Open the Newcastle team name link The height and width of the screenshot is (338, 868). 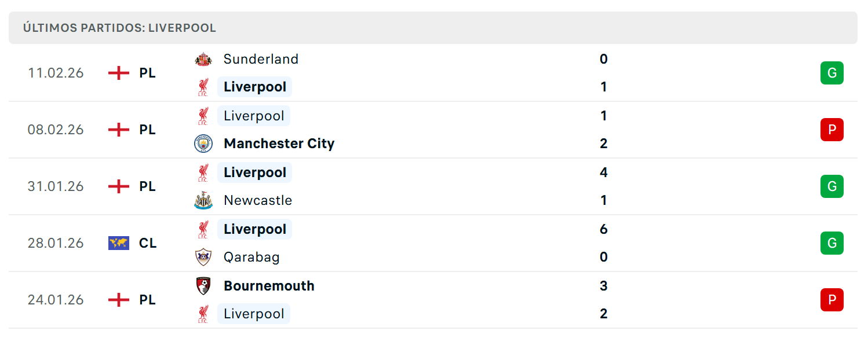(x=258, y=200)
